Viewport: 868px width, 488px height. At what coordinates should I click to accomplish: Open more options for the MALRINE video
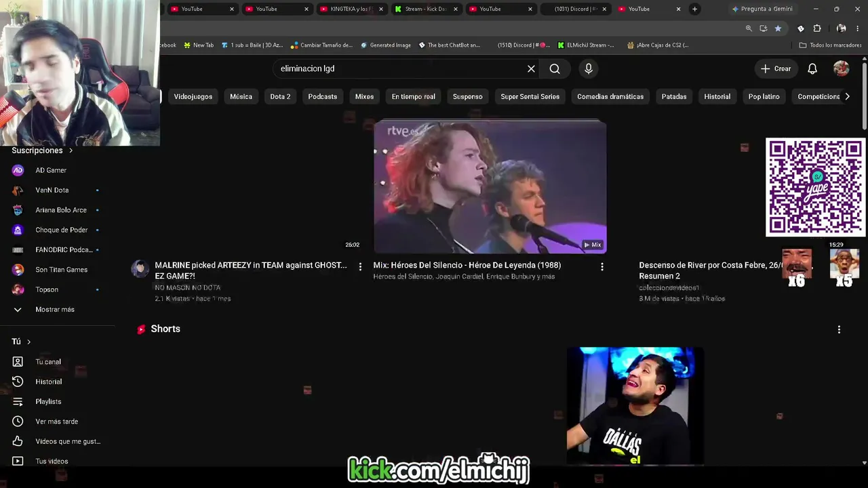[360, 267]
